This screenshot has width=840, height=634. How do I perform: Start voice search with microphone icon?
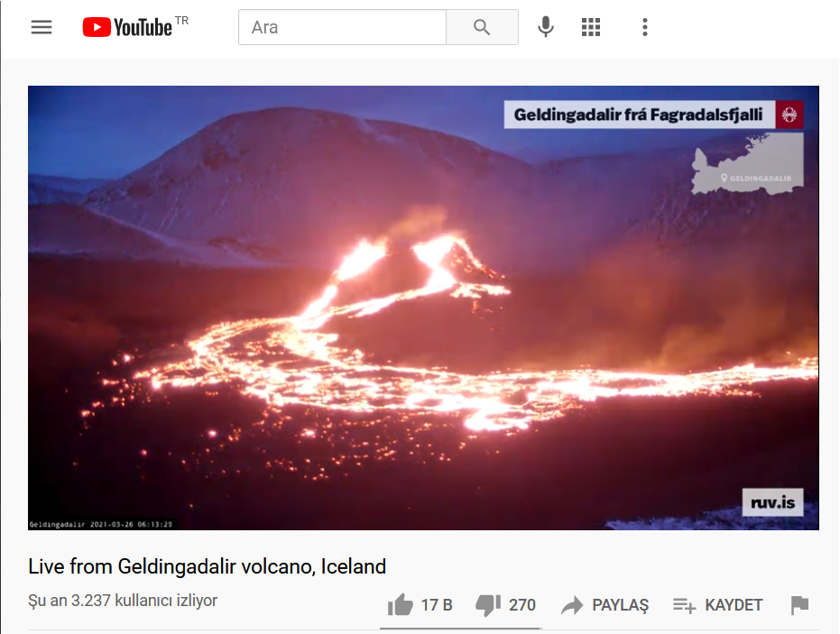[x=545, y=27]
